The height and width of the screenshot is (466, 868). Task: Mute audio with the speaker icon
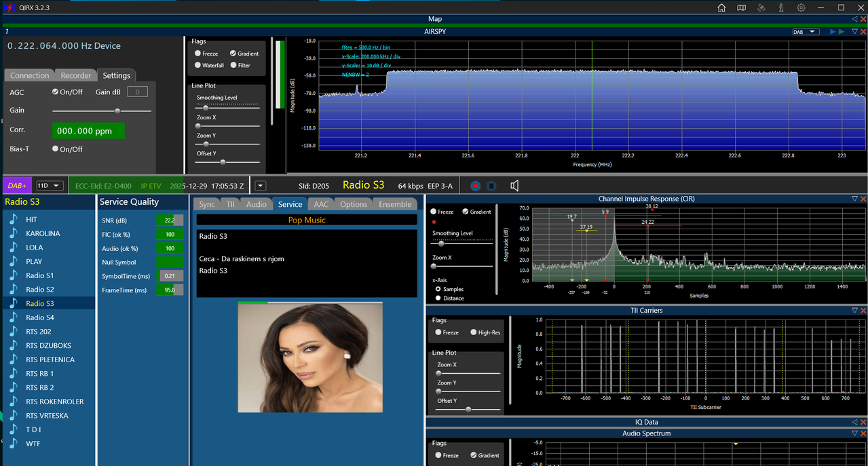click(514, 185)
